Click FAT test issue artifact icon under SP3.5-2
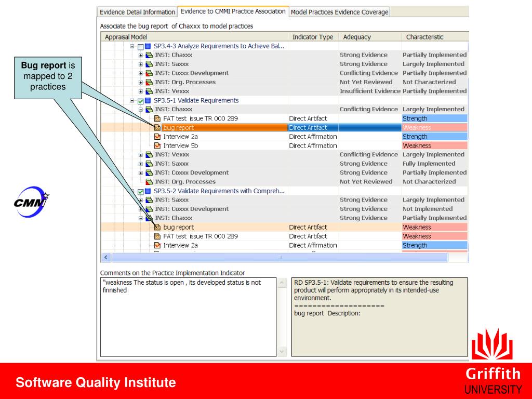 click(157, 236)
